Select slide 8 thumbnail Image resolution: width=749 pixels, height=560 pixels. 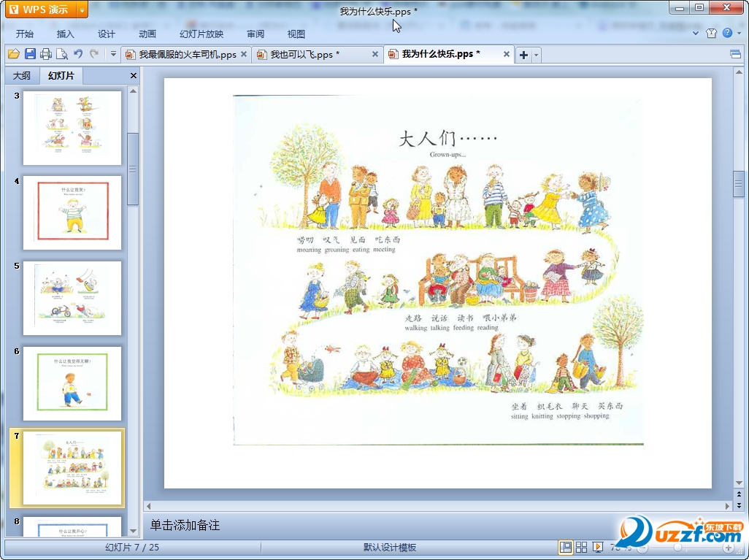72,526
